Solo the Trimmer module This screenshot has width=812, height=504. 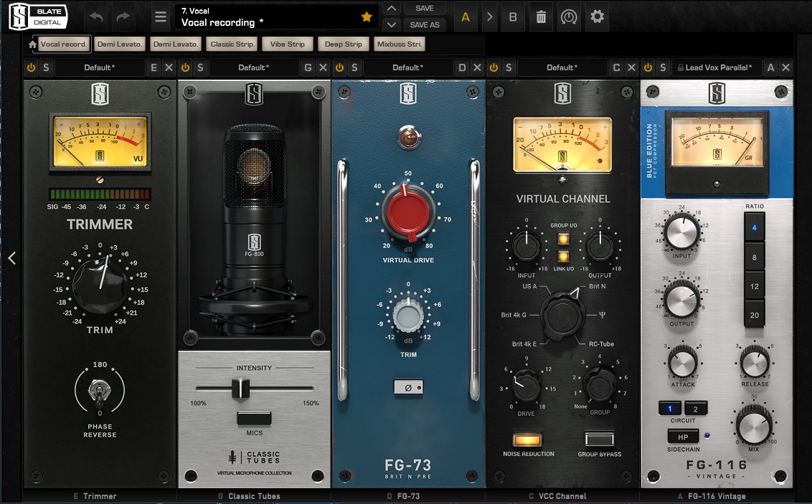[46, 67]
